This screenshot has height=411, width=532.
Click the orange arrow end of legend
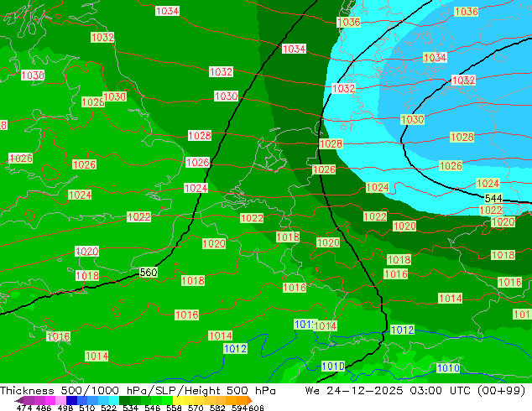click(x=250, y=400)
